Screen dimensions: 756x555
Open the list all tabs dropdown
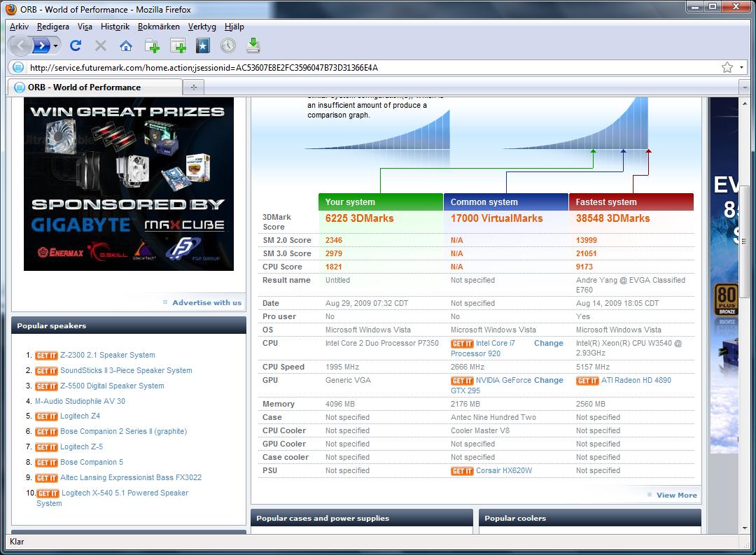744,87
